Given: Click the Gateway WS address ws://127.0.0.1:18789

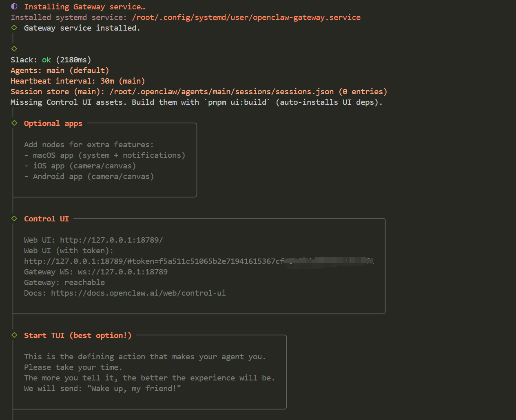Looking at the screenshot, I should (122, 272).
